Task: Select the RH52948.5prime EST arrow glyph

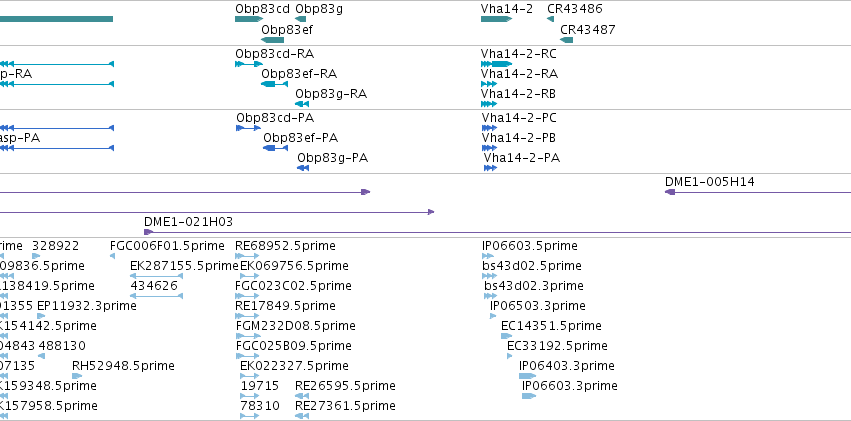Action: [x=77, y=376]
